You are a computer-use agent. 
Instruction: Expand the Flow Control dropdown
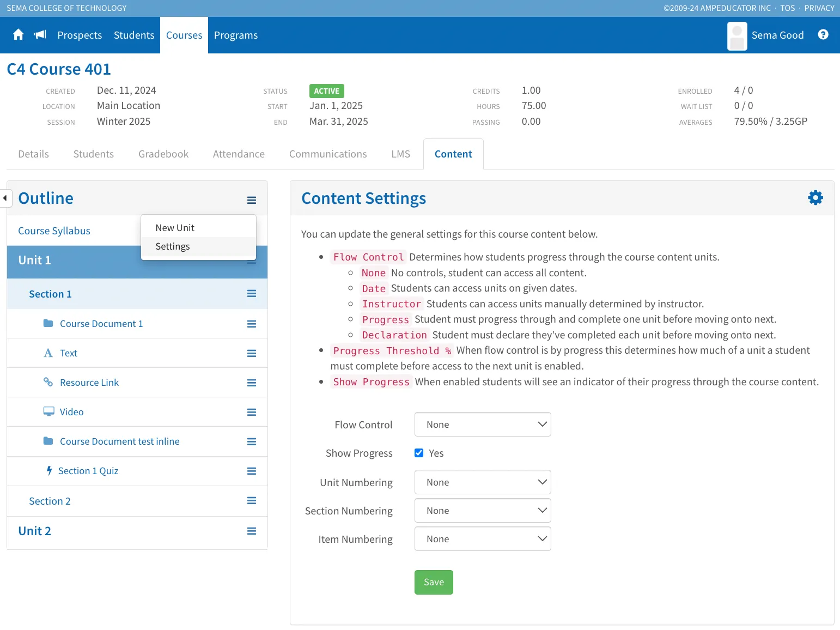tap(483, 425)
